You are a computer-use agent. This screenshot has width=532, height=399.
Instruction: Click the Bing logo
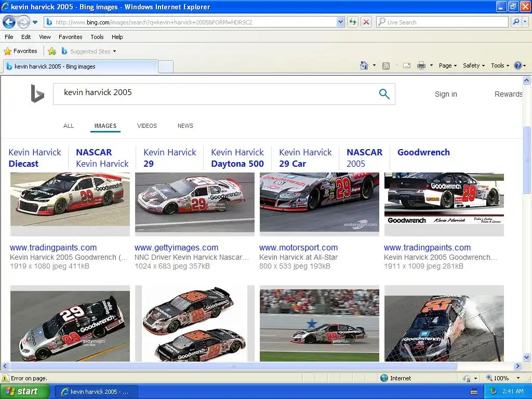(x=37, y=94)
